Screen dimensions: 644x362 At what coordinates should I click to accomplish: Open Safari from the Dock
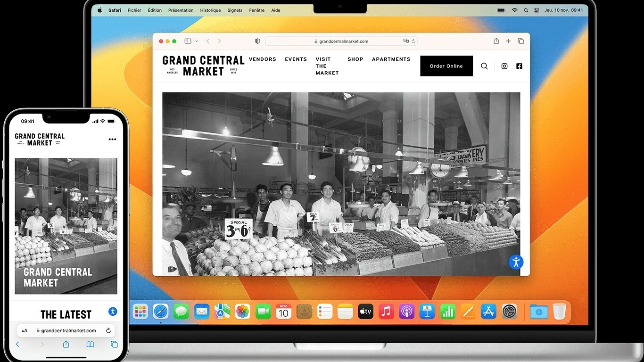161,311
